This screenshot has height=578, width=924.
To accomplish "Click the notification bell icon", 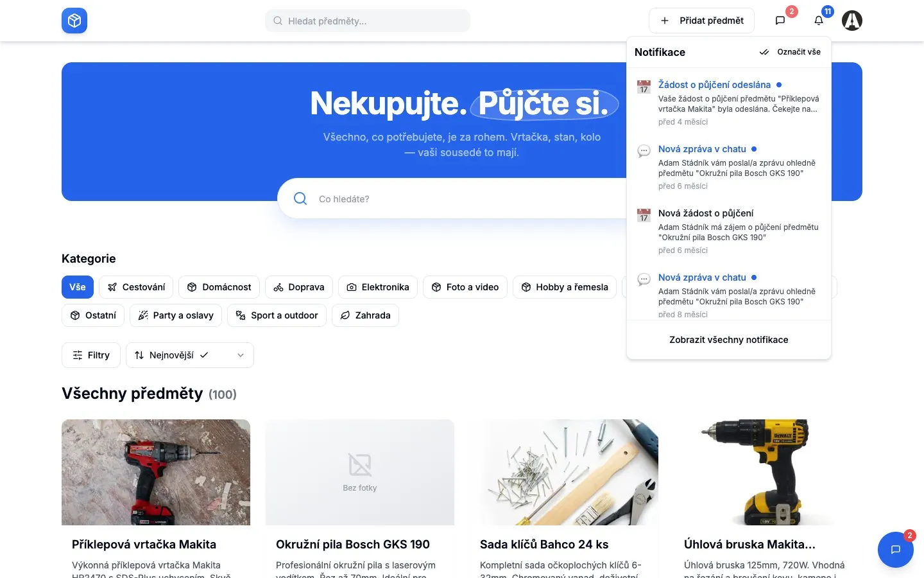I will point(819,21).
